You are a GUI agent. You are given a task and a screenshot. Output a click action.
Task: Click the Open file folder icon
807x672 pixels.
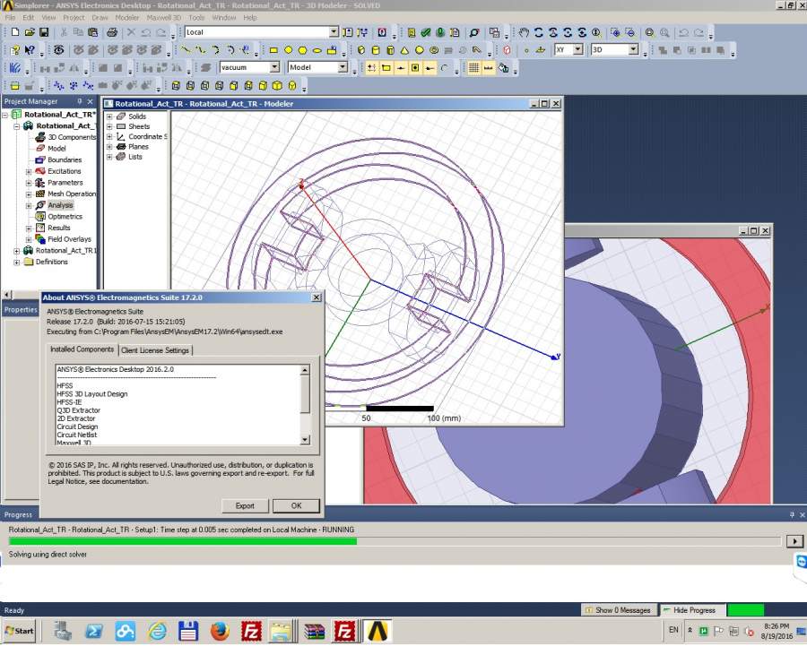click(x=29, y=32)
